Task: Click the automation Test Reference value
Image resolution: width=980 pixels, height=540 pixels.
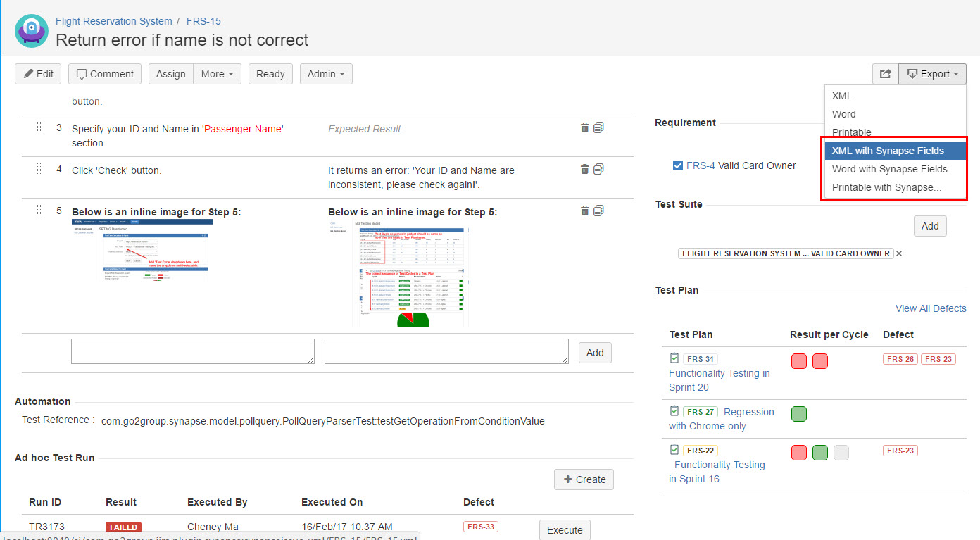Action: 323,421
